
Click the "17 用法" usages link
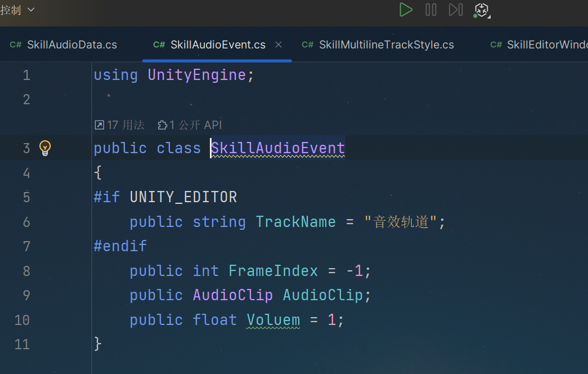(x=125, y=125)
